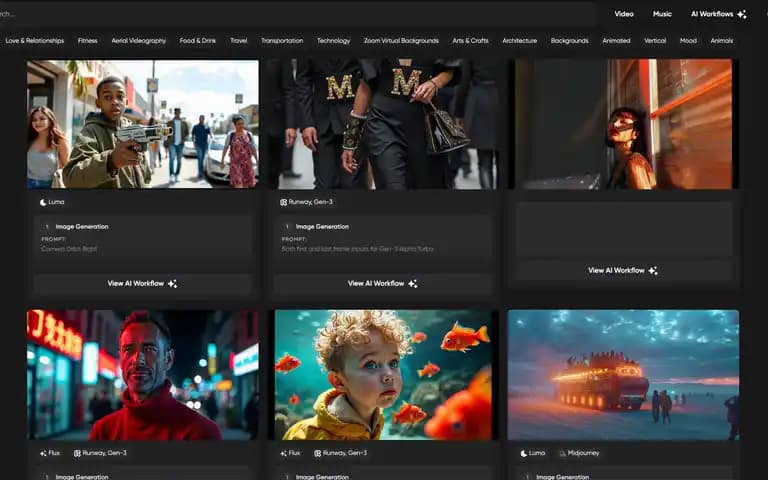The image size is (768, 480).
Task: Filter by the Vertical category
Action: point(655,41)
